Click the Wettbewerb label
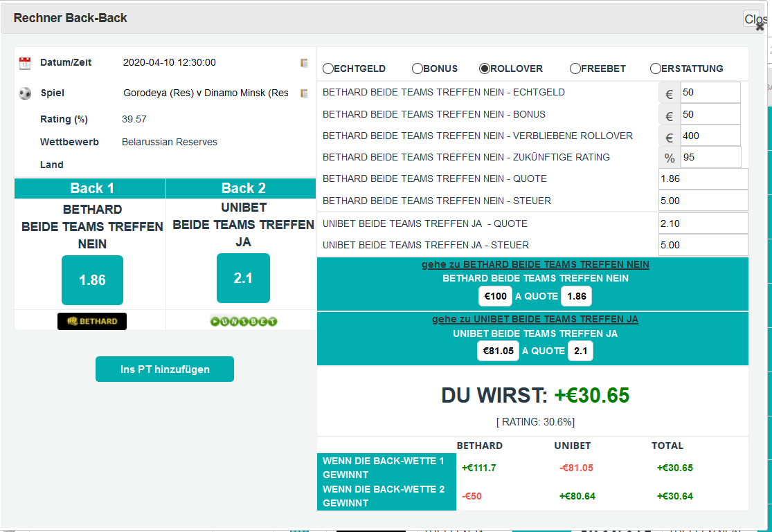The height and width of the screenshot is (532, 772). click(69, 142)
